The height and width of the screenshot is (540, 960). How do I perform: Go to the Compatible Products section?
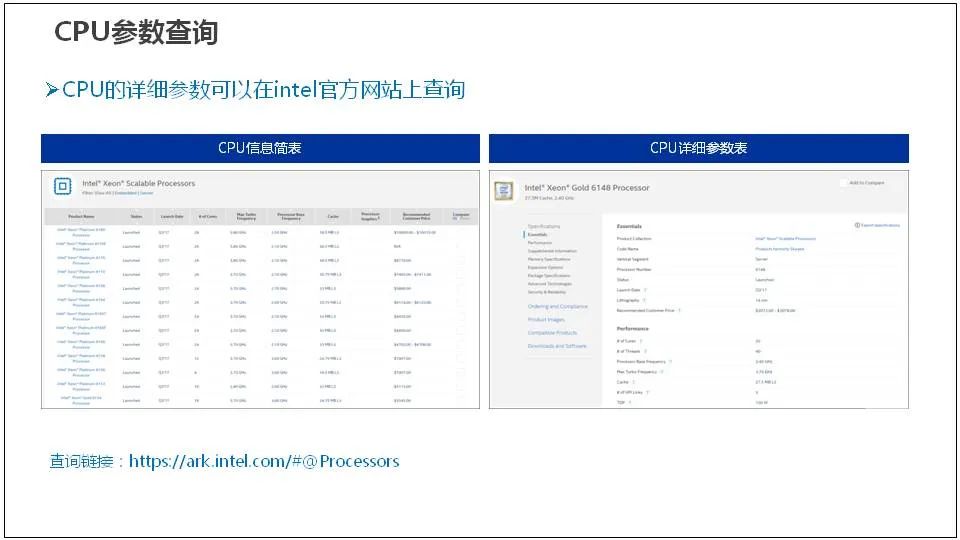pyautogui.click(x=552, y=332)
